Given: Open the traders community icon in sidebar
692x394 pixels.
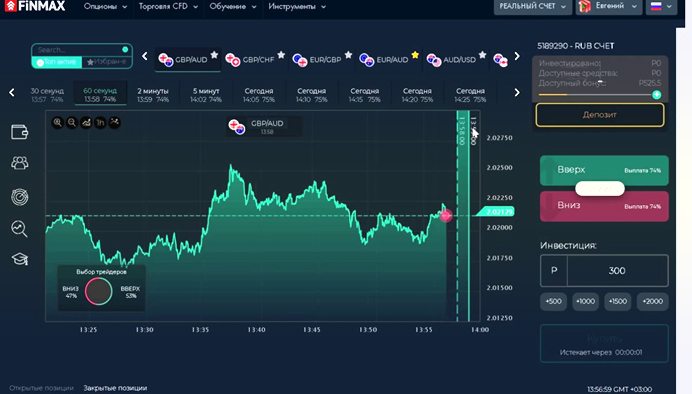Looking at the screenshot, I should tap(19, 163).
